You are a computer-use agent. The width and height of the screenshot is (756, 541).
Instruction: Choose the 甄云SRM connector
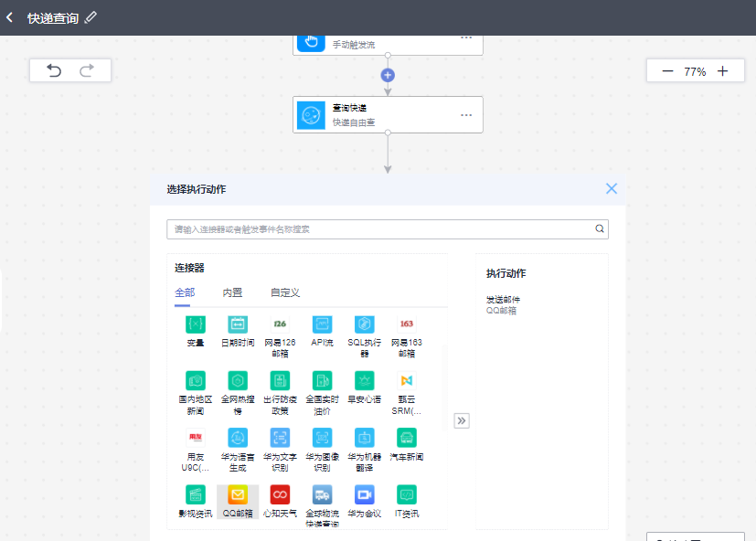[407, 394]
